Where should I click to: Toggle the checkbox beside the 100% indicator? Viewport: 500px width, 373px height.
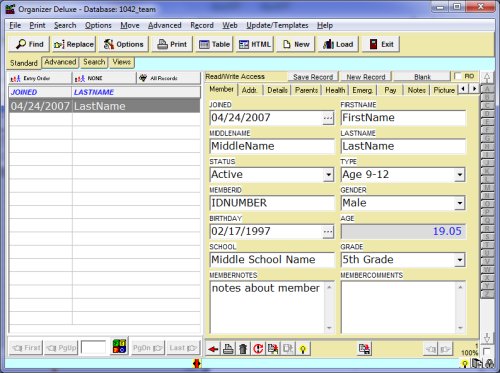pos(486,351)
